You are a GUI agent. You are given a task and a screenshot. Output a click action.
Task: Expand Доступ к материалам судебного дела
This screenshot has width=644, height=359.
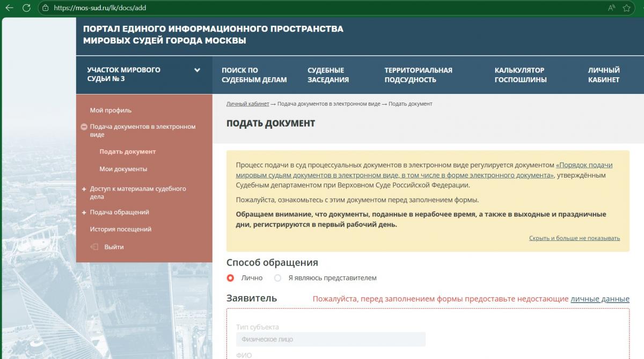click(x=84, y=189)
